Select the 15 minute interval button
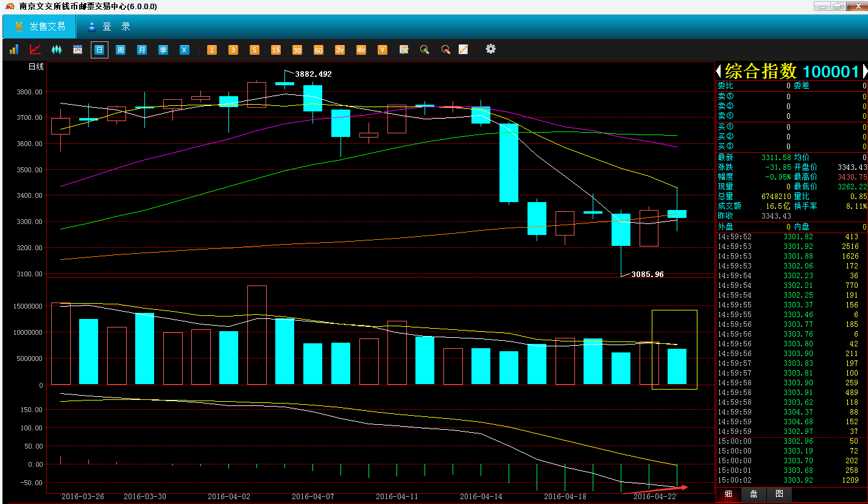The height and width of the screenshot is (504, 868). pos(276,50)
